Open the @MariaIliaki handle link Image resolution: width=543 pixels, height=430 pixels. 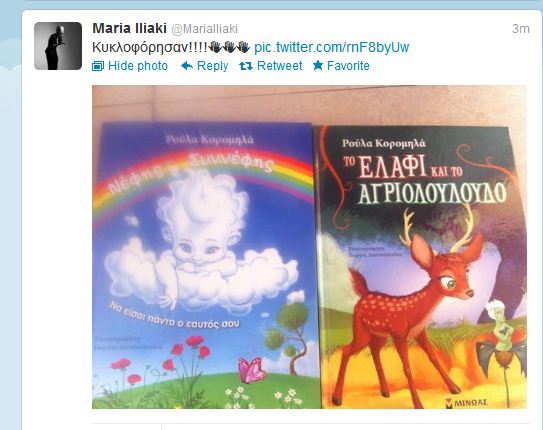[205, 29]
